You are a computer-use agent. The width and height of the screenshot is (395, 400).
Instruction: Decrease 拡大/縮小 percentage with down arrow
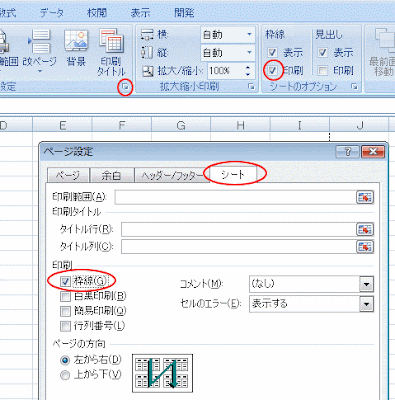click(x=248, y=74)
